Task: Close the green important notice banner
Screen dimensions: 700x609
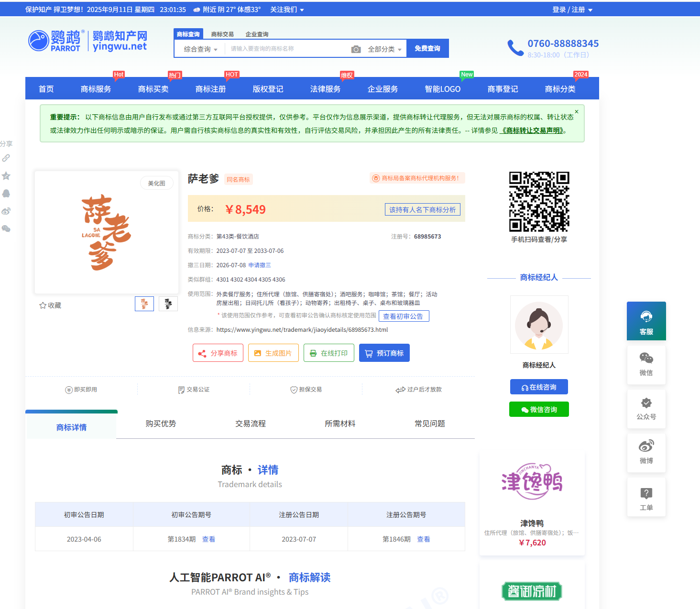Action: coord(576,112)
